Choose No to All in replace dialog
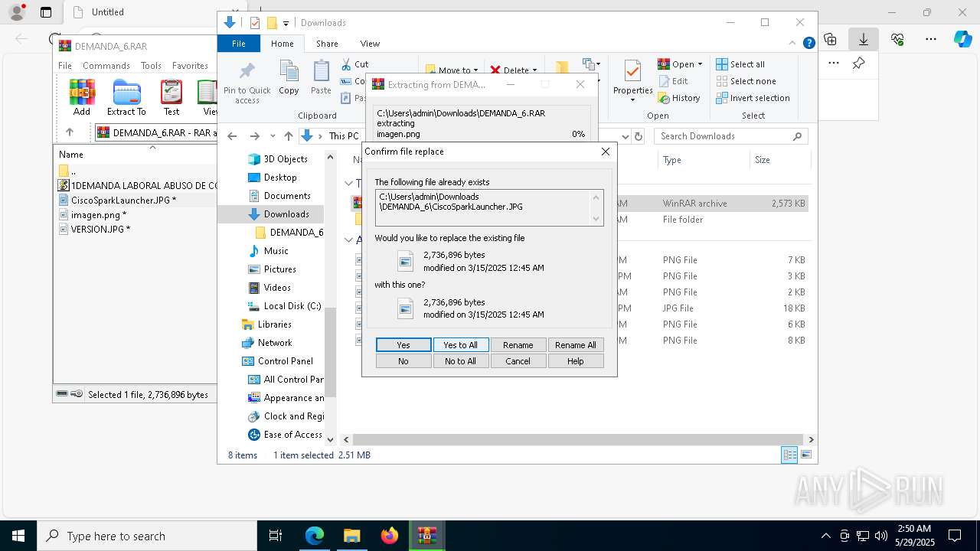This screenshot has width=980, height=551. 460,361
